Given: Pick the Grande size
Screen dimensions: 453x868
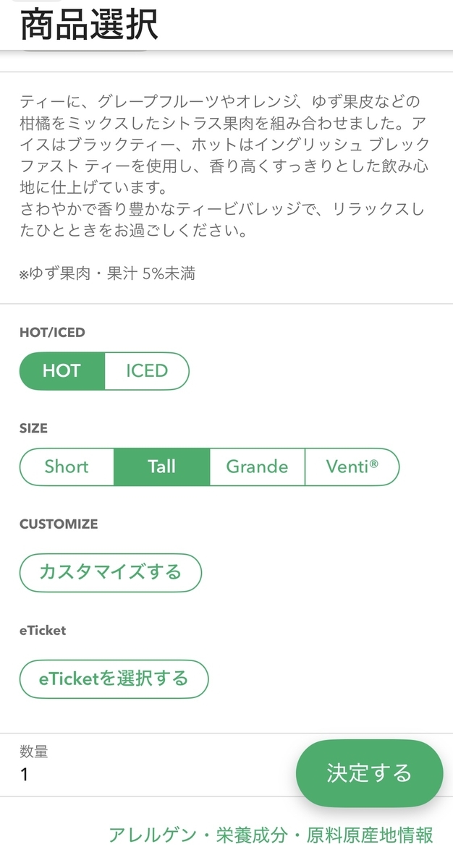Looking at the screenshot, I should click(257, 467).
